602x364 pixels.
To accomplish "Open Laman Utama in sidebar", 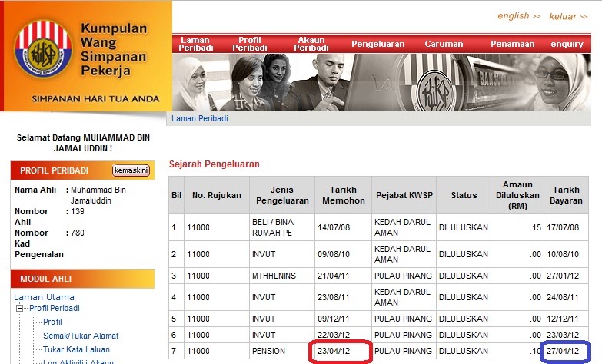I will [44, 297].
